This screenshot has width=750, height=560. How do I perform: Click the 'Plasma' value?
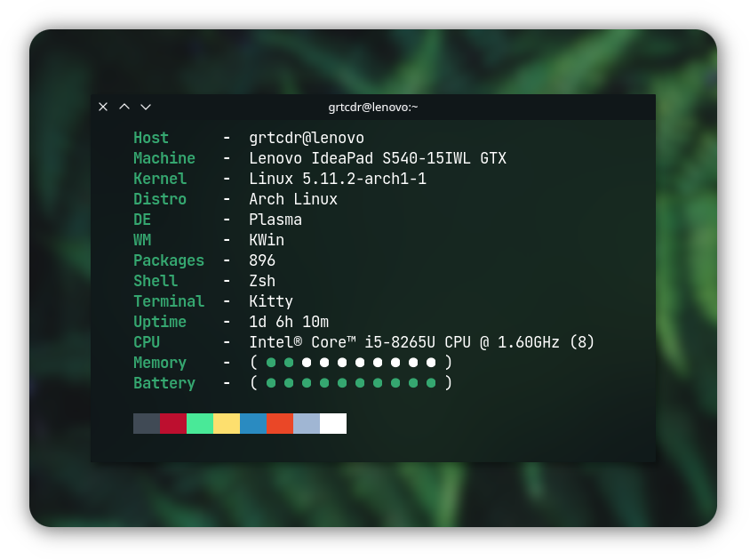(x=275, y=220)
